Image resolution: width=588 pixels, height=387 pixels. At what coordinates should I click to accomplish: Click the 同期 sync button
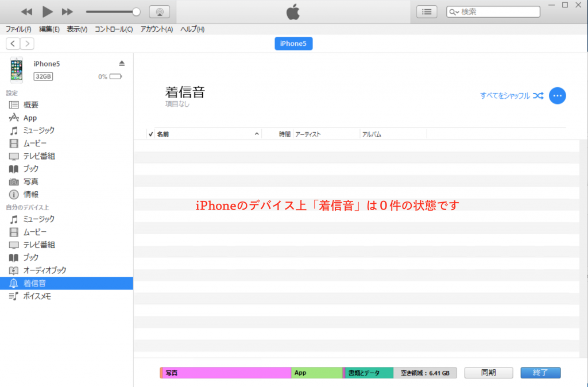[489, 373]
